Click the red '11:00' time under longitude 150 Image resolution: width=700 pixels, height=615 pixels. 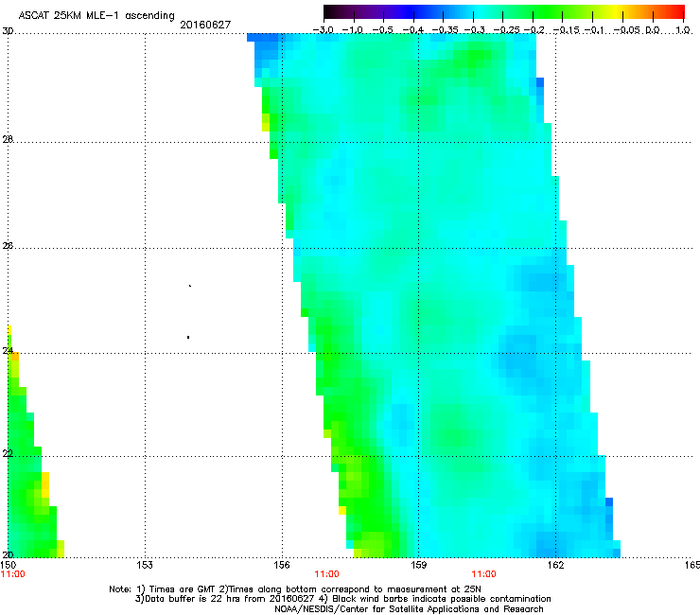[x=12, y=574]
